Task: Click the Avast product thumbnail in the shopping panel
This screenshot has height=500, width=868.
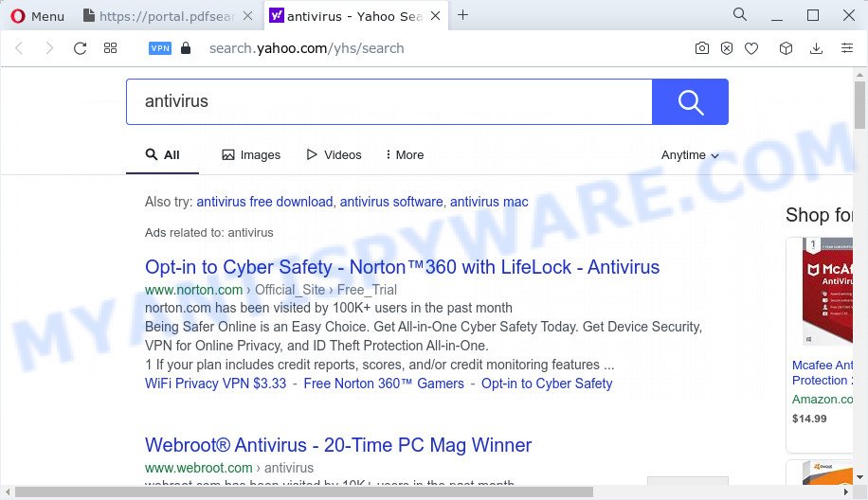Action: pyautogui.click(x=827, y=473)
